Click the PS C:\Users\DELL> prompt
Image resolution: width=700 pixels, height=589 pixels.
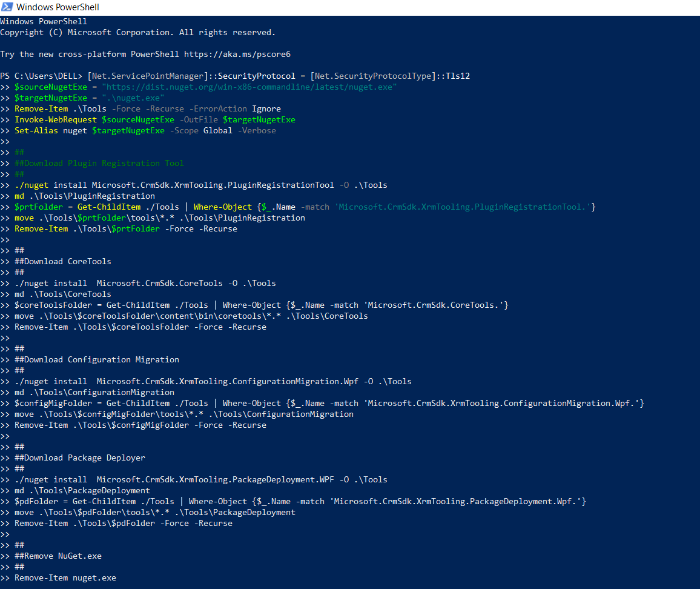coord(41,76)
